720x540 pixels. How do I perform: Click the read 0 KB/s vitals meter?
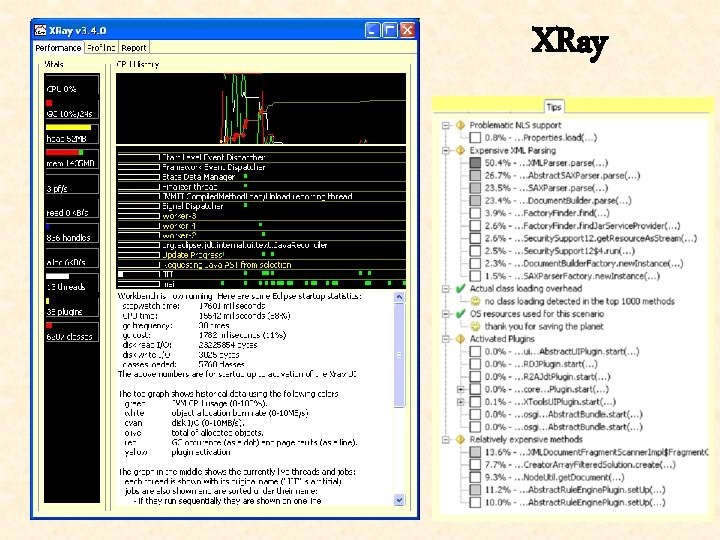(x=72, y=208)
